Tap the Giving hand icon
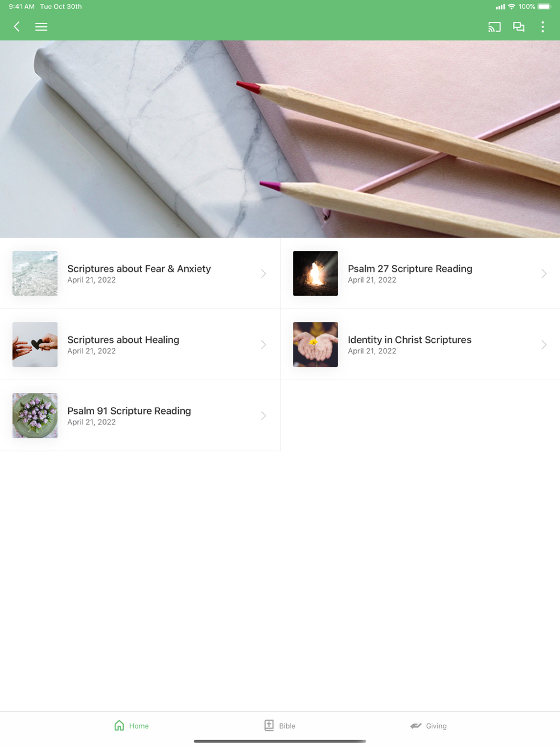Image resolution: width=560 pixels, height=747 pixels. tap(416, 726)
